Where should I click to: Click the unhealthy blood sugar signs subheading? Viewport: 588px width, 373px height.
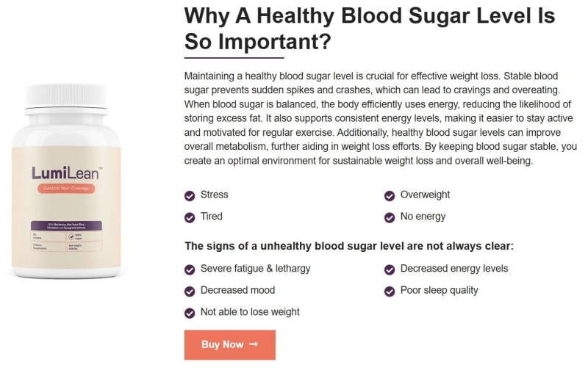click(349, 246)
